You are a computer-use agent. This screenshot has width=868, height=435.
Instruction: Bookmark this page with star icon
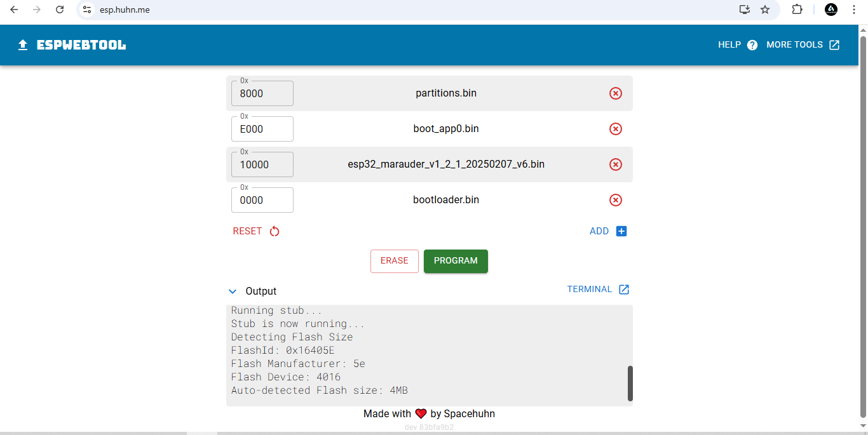[765, 10]
